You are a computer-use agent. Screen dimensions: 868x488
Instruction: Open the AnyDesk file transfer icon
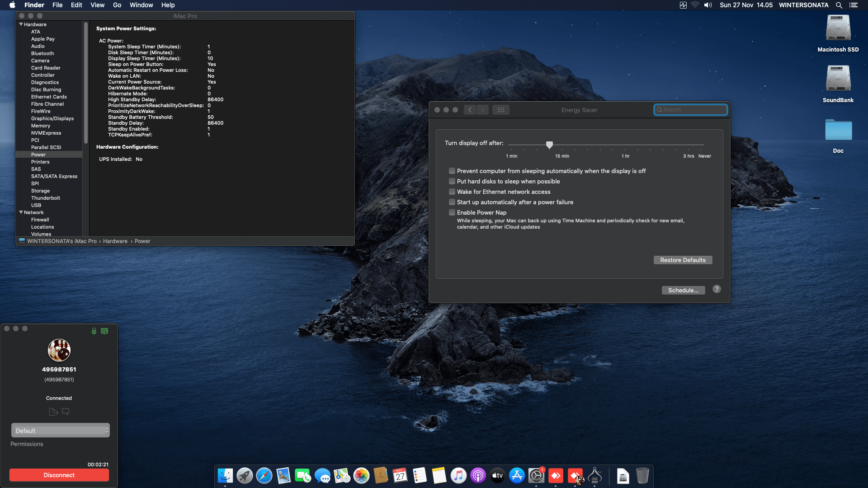53,412
